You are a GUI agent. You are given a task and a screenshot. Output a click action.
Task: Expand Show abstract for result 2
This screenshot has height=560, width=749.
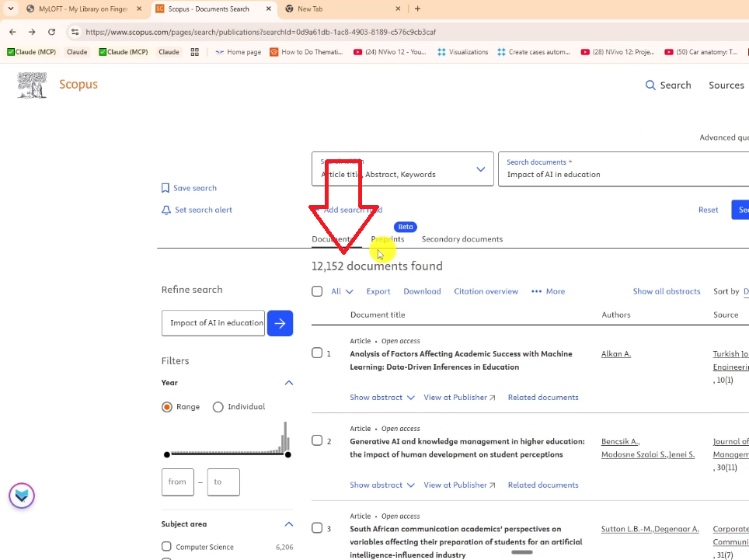(x=381, y=485)
